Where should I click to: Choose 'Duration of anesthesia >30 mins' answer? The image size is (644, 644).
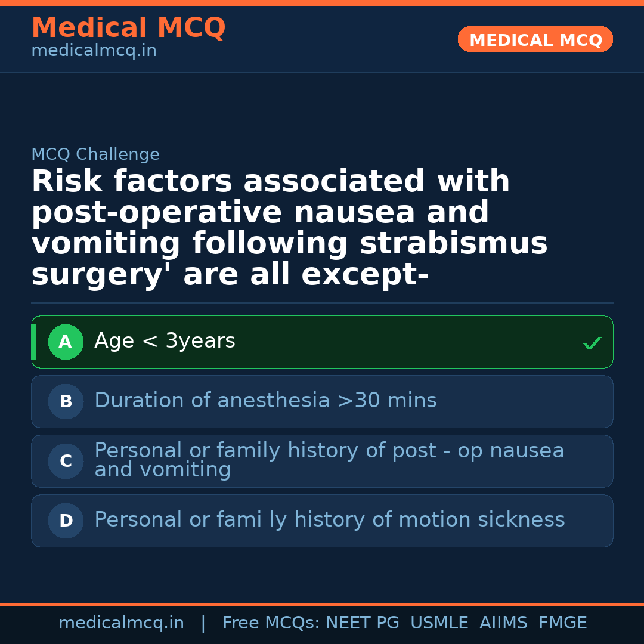(x=265, y=401)
